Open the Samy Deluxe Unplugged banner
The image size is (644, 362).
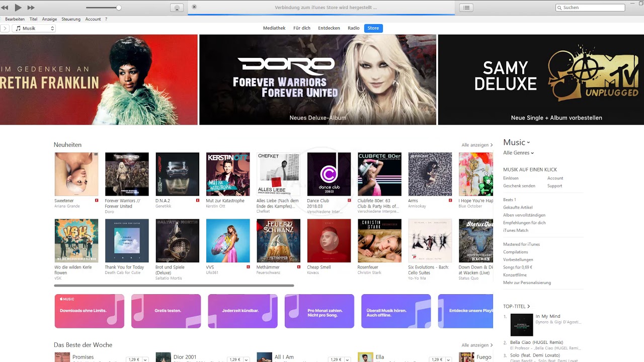point(541,79)
